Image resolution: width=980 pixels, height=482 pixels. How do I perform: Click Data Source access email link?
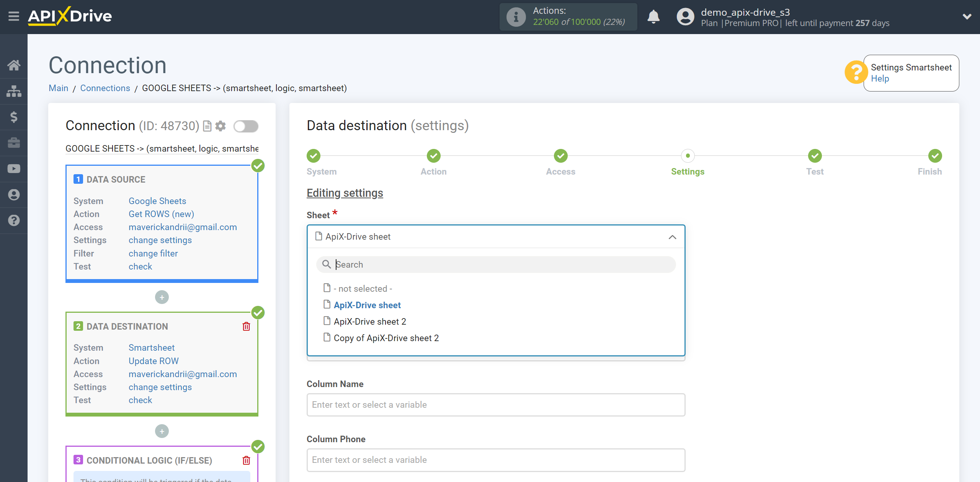(183, 227)
